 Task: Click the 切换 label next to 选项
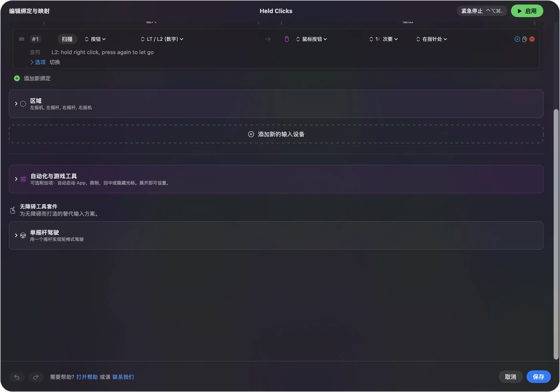(x=55, y=62)
